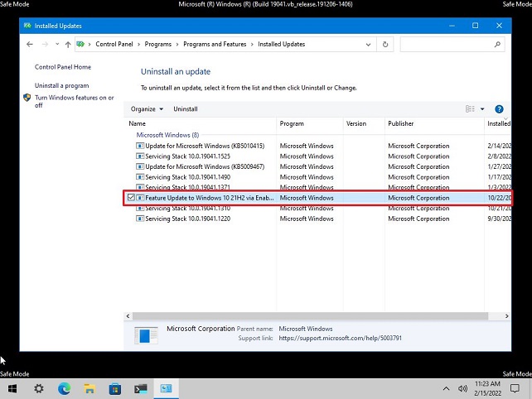This screenshot has width=532, height=399.
Task: Click the search magnifier icon
Action: click(497, 45)
